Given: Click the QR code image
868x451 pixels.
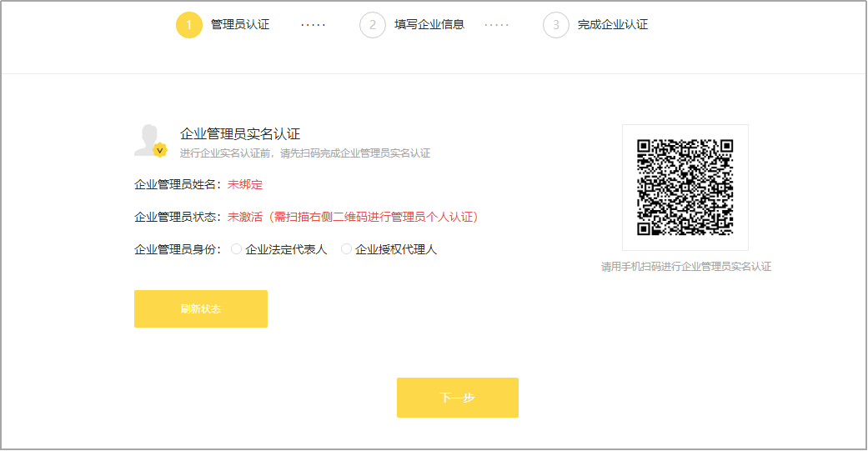Looking at the screenshot, I should pyautogui.click(x=685, y=188).
